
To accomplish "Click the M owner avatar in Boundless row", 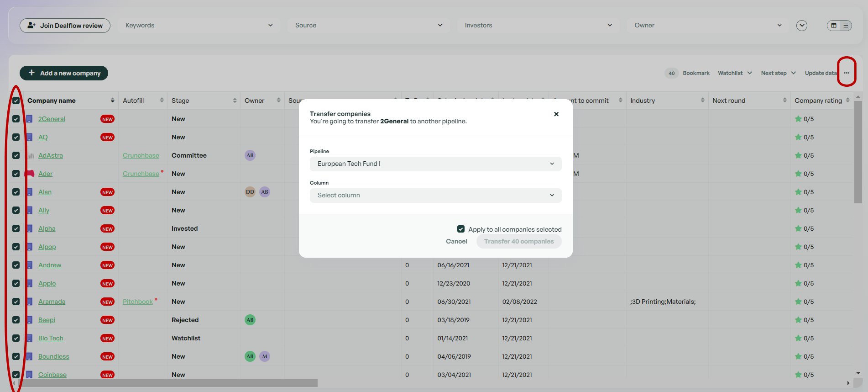I will tap(265, 356).
